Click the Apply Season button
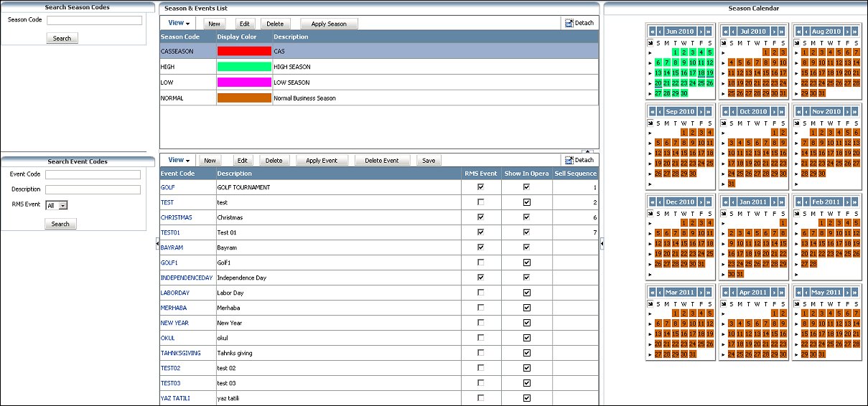 pos(329,24)
